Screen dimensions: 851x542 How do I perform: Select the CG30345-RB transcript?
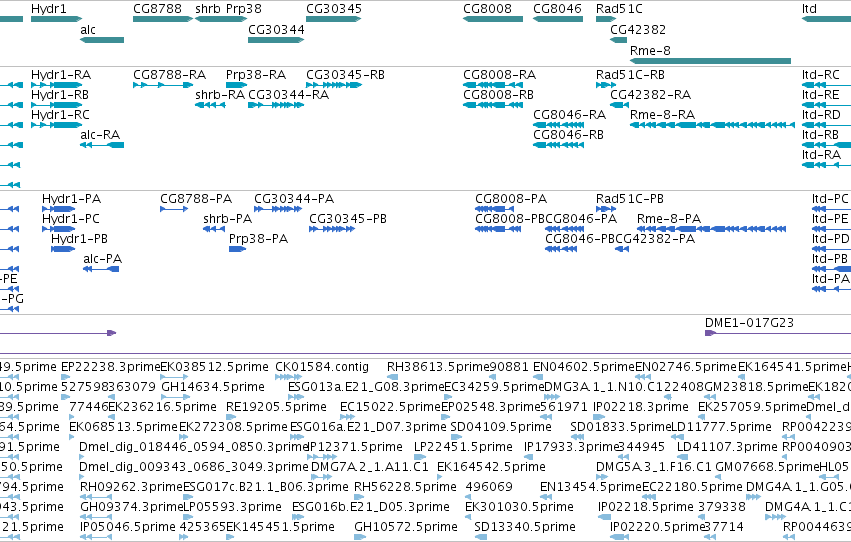tap(333, 85)
